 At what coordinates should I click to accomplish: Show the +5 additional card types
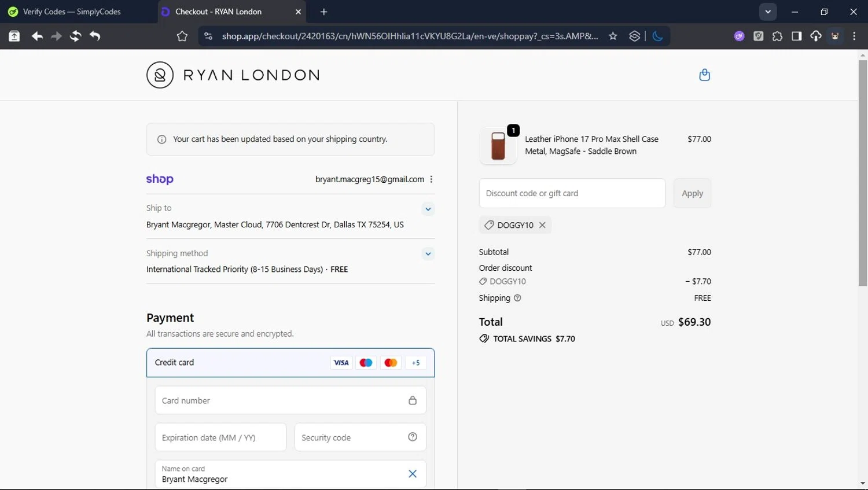[415, 363]
